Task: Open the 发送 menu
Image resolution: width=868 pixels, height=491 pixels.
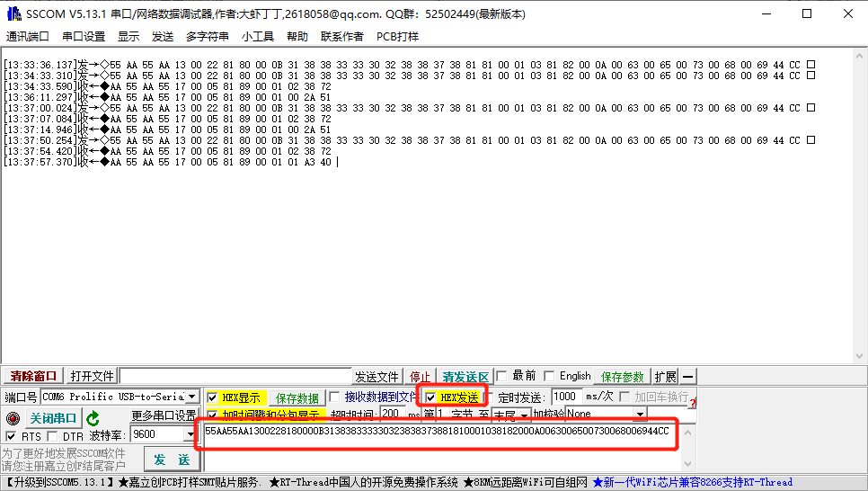Action: (163, 37)
